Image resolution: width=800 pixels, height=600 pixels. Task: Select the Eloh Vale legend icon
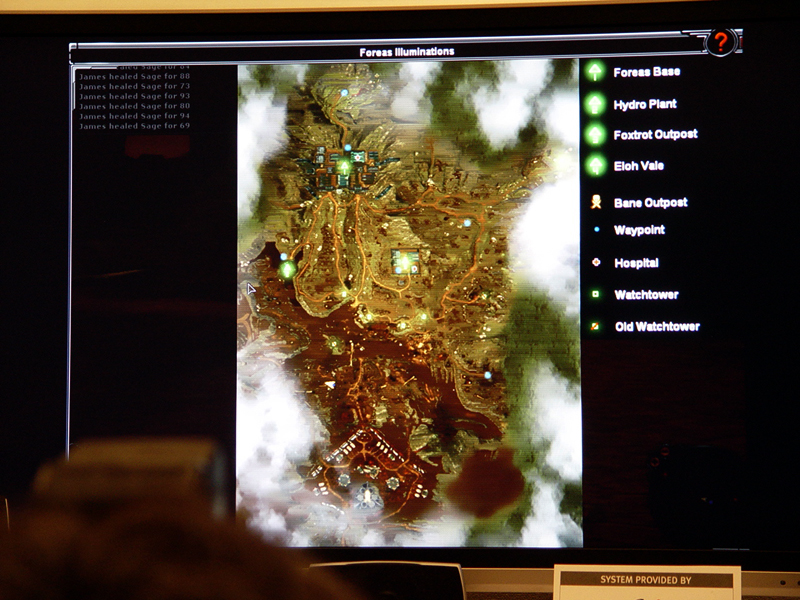pyautogui.click(x=596, y=165)
